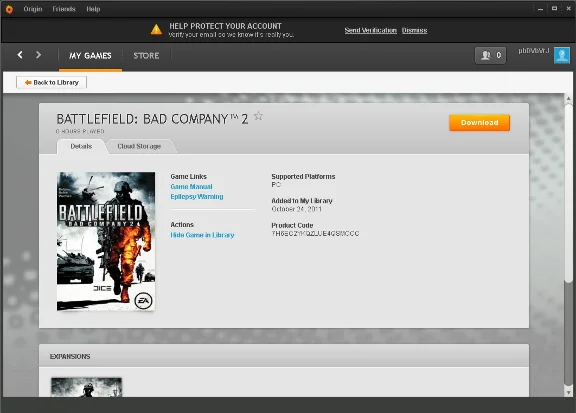
Task: Click the Battlefield Bad Company 2 title
Action: pos(152,119)
